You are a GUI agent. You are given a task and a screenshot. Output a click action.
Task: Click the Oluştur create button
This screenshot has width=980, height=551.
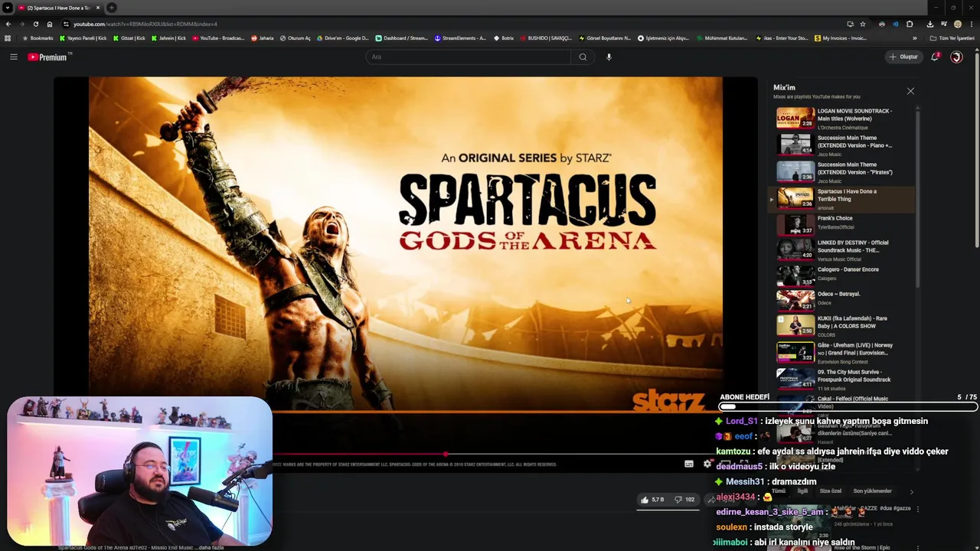click(903, 57)
